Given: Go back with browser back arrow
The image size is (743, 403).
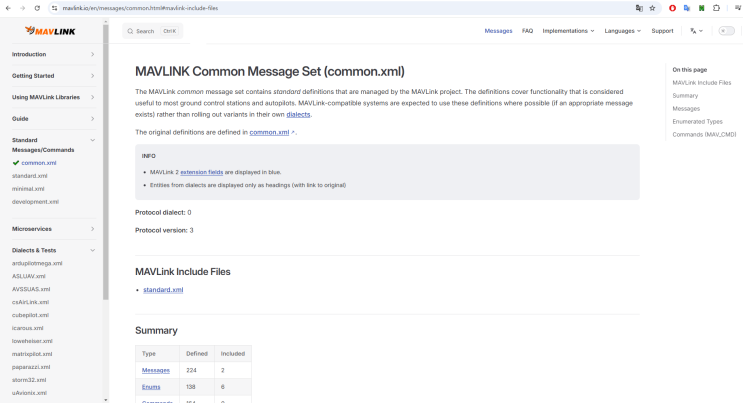Looking at the screenshot, I should [x=8, y=8].
